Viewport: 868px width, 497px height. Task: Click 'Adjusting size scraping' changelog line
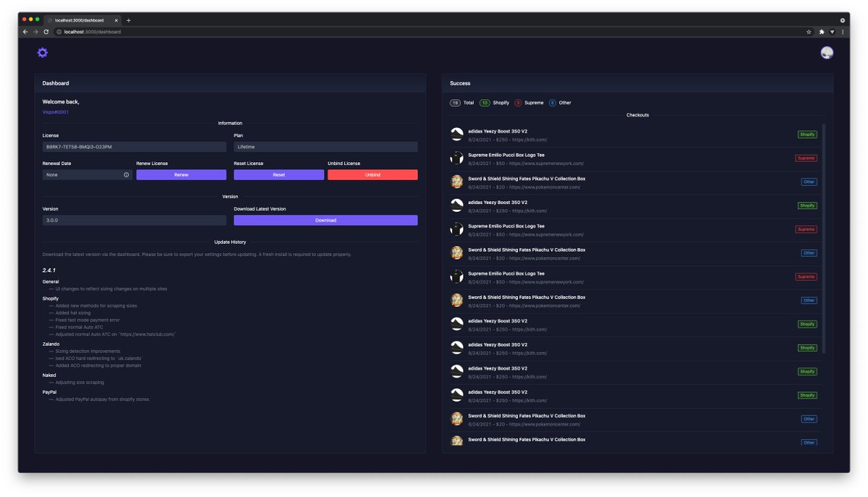point(80,382)
